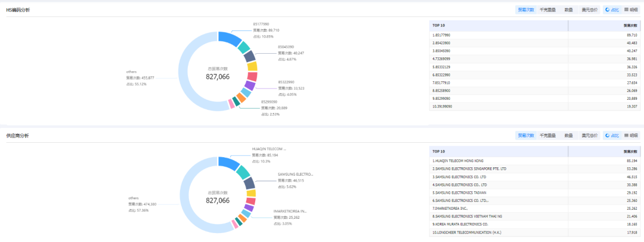Select 贸易次数 tab in HS编码分析
Image resolution: width=644 pixels, height=242 pixels.
point(526,10)
